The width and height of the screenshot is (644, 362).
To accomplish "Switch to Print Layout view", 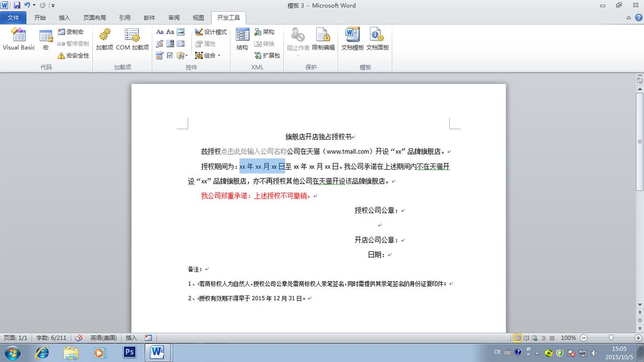I will point(517,338).
